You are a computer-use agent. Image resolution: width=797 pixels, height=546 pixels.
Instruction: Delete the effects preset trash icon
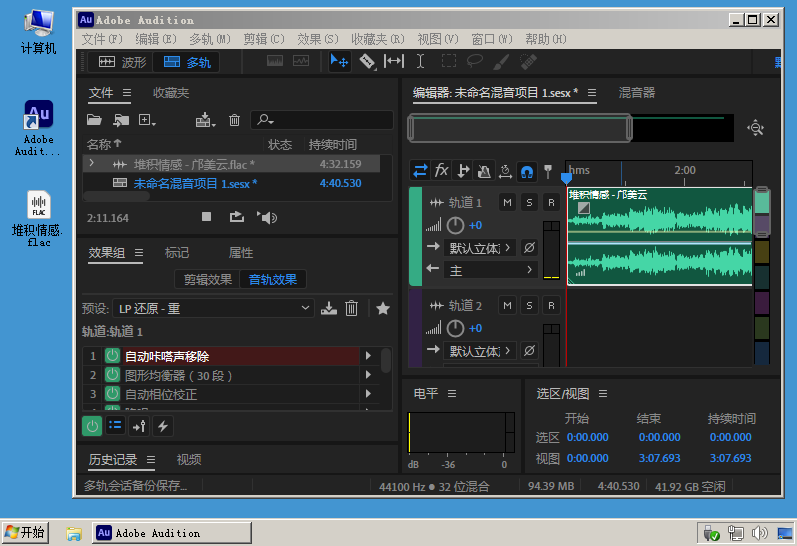tap(352, 308)
